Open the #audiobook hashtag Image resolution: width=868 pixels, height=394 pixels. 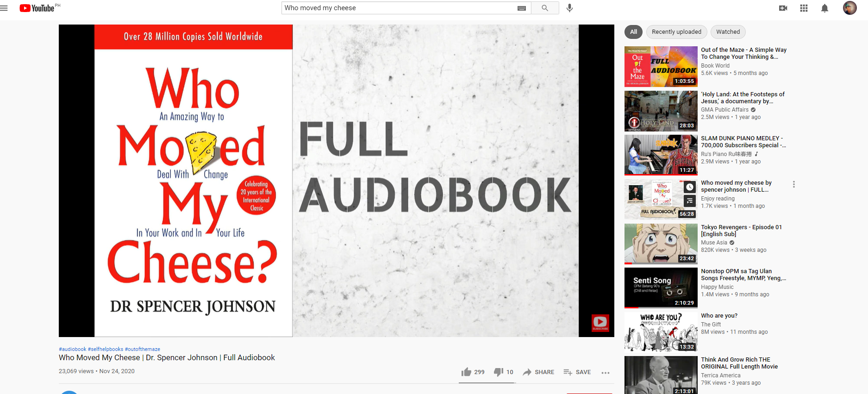[x=73, y=349]
